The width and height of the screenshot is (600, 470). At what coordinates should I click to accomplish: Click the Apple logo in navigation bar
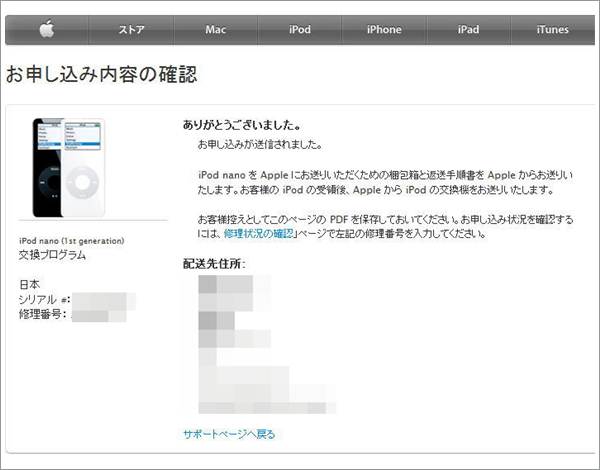coord(47,29)
